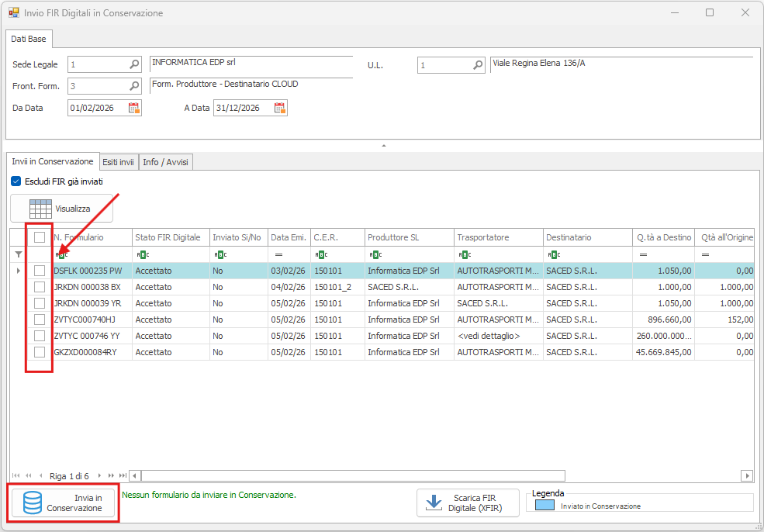764x532 pixels.
Task: Select checkbox for row JRKDN 000038 BX
Action: point(40,287)
